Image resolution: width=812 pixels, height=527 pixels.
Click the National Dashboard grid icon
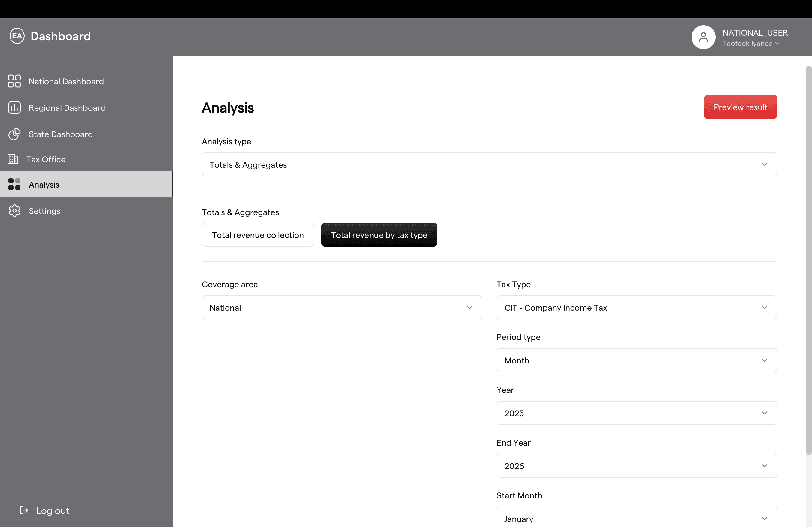click(14, 81)
